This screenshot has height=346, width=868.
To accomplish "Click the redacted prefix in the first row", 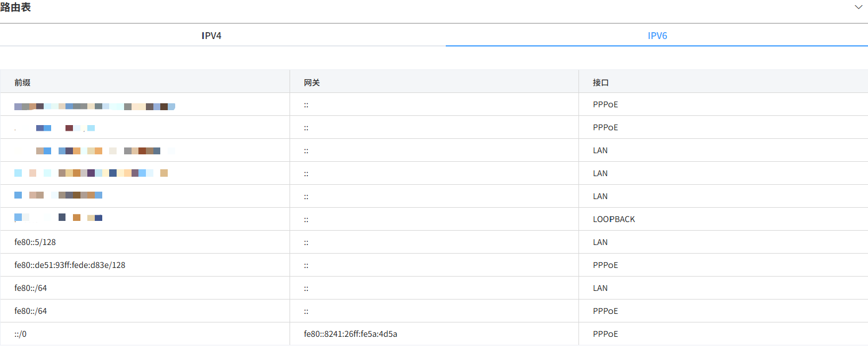I will [95, 106].
